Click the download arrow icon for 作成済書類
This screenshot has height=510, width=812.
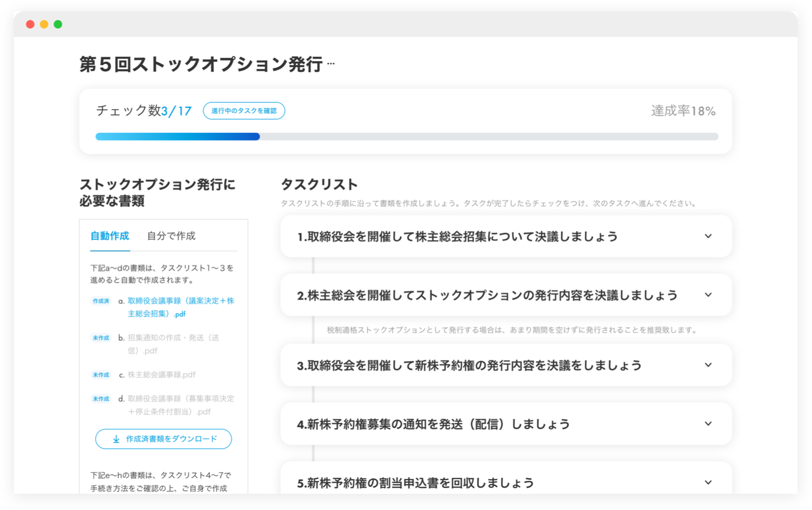point(116,439)
